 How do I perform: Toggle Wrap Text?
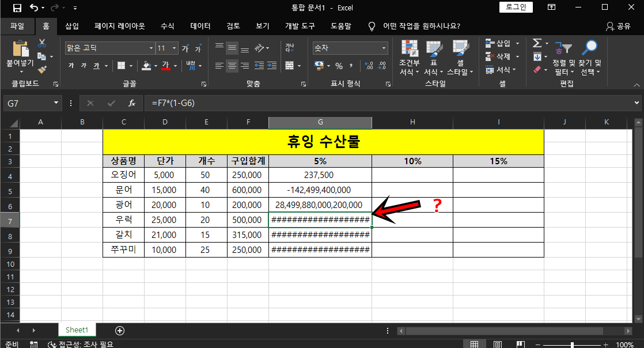(290, 48)
